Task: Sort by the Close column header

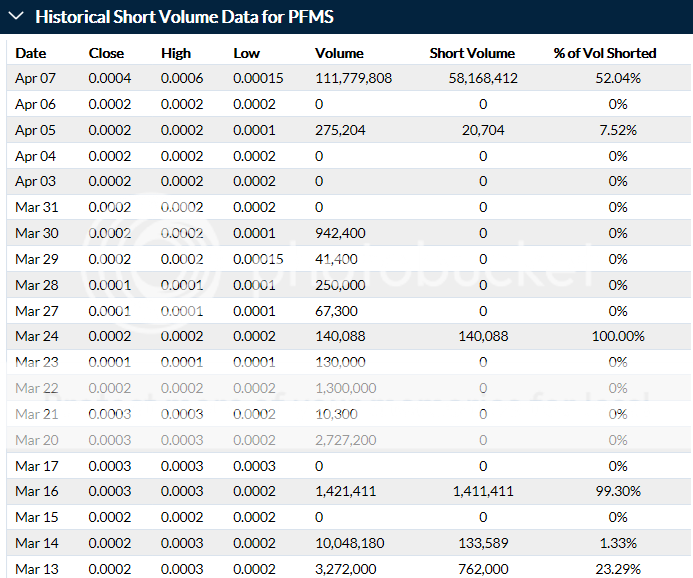Action: 106,53
